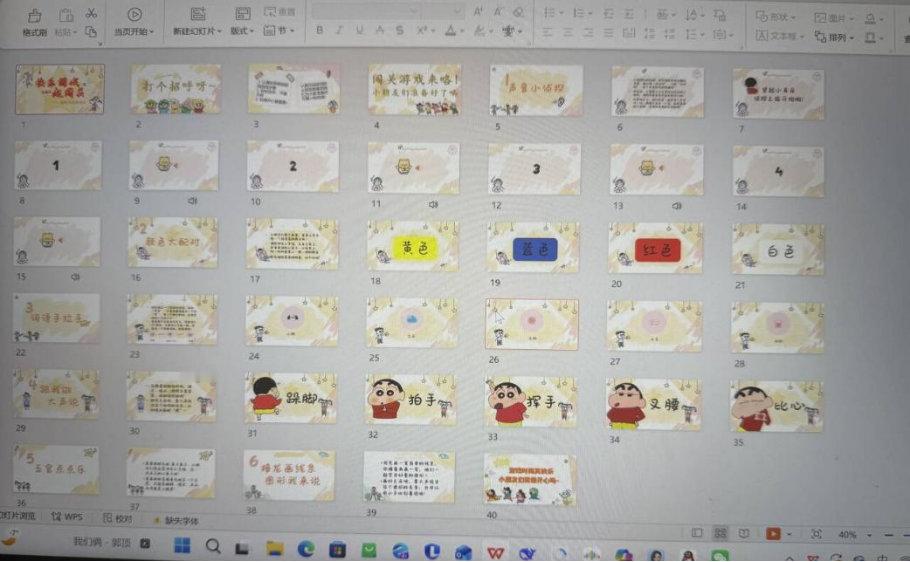The image size is (910, 562).
Task: Open Microsoft Edge from taskbar
Action: click(306, 548)
